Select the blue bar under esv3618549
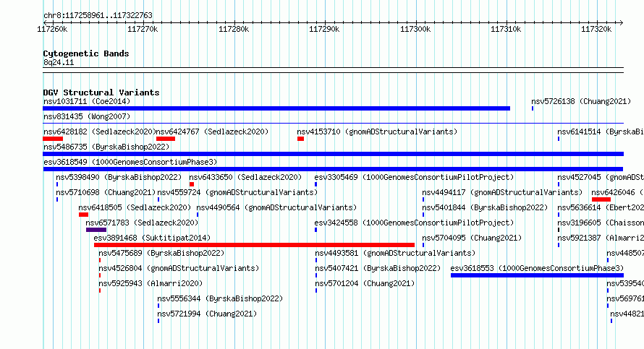 click(333, 169)
